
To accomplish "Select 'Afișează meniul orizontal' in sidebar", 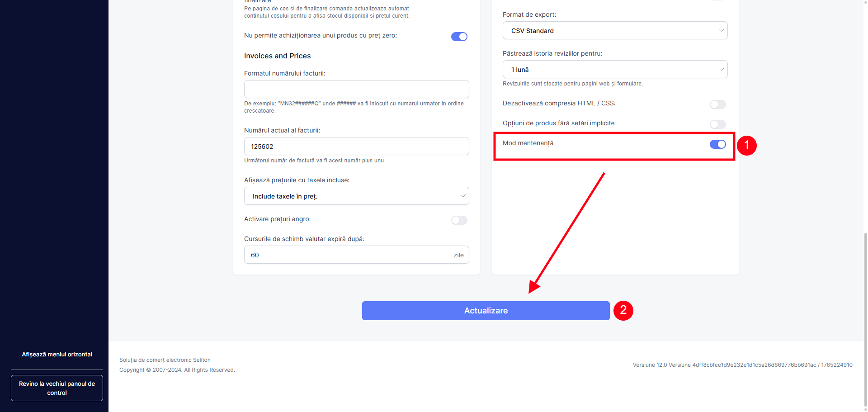I will pos(57,355).
